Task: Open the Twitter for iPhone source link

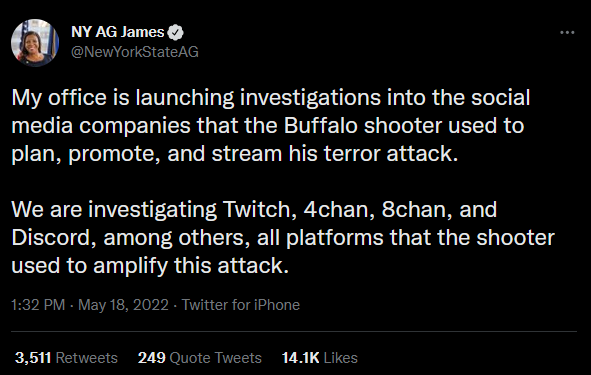Action: tap(241, 305)
